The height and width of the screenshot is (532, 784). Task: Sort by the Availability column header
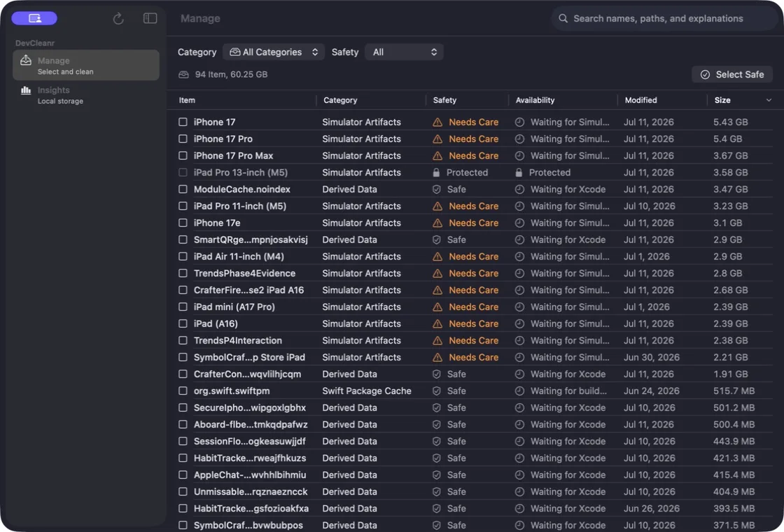tap(535, 101)
